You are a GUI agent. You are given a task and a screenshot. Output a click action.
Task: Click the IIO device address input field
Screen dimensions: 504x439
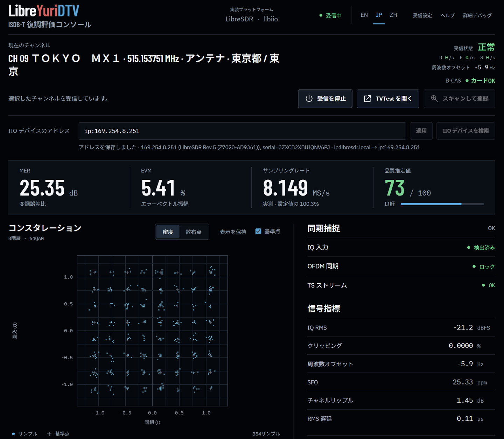pos(242,131)
